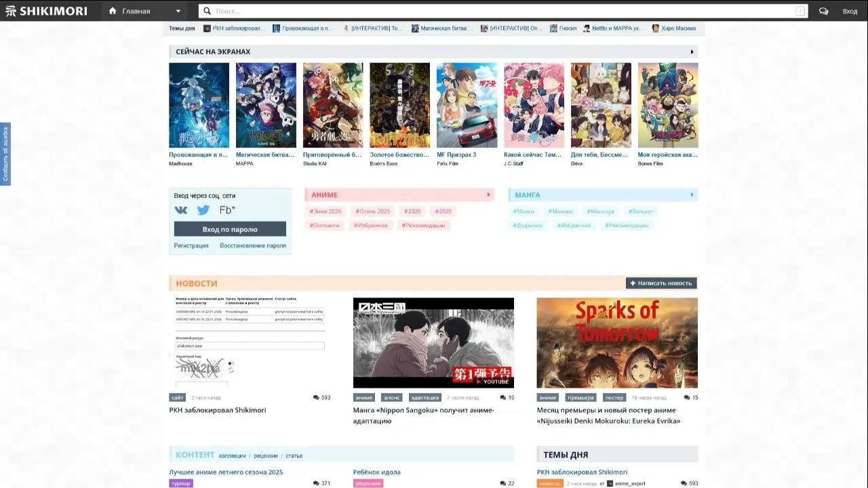Open the КОНТЕНТ section heading
This screenshot has height=488, width=868.
pyautogui.click(x=195, y=455)
